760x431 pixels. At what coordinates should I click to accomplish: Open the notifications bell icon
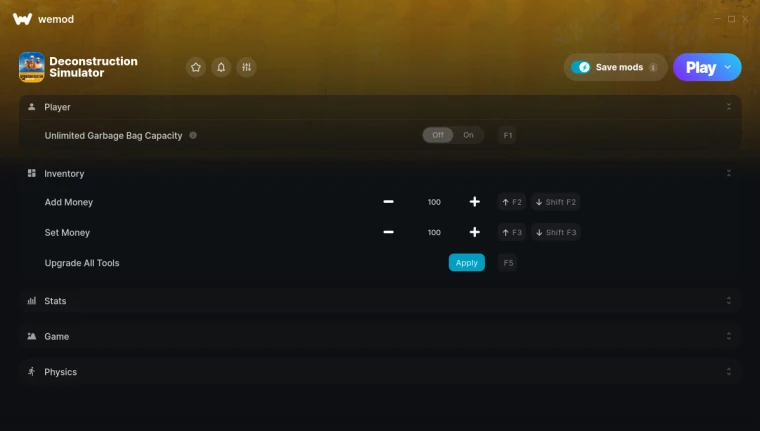[221, 67]
